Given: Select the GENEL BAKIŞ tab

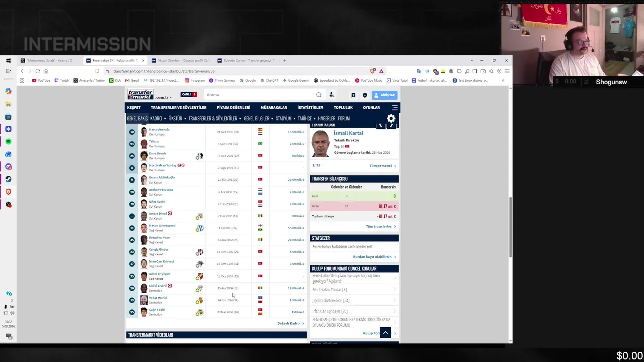Looking at the screenshot, I should pos(137,119).
